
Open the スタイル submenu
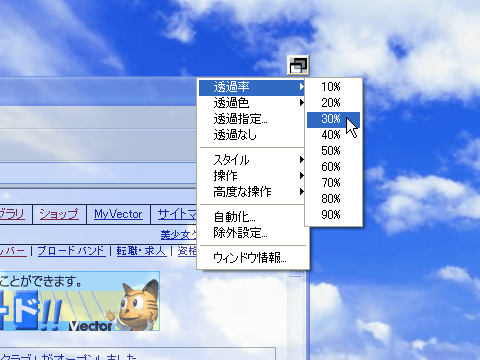click(x=252, y=160)
